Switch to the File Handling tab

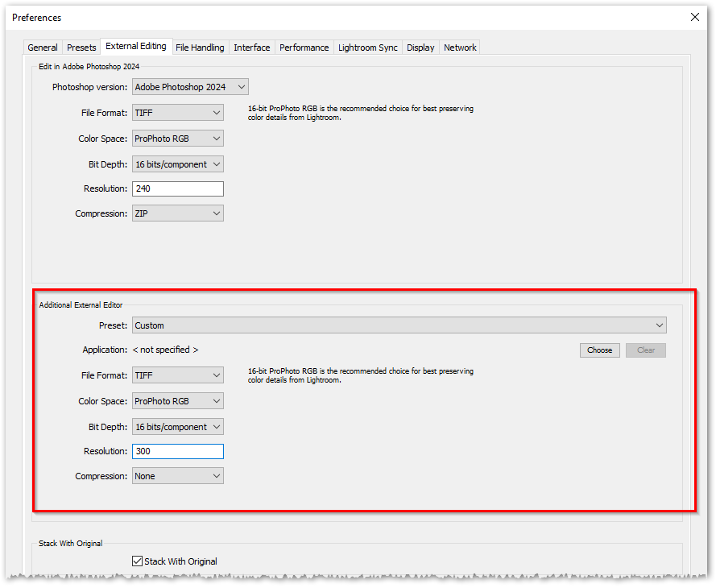[x=200, y=47]
